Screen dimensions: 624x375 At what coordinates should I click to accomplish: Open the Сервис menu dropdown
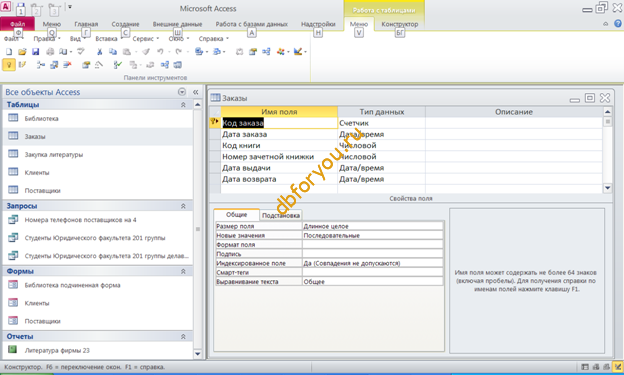pyautogui.click(x=146, y=39)
